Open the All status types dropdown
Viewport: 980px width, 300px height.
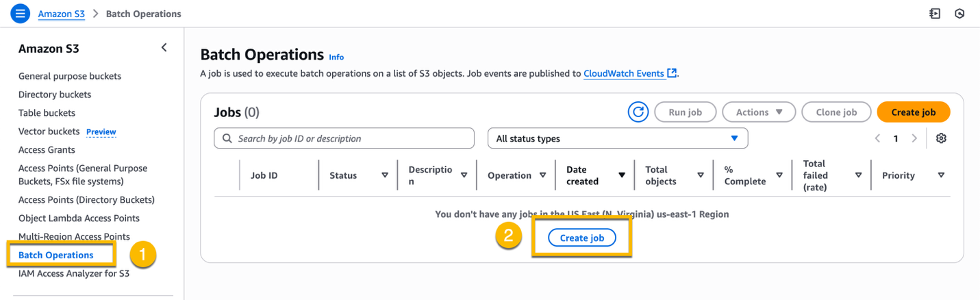point(618,138)
